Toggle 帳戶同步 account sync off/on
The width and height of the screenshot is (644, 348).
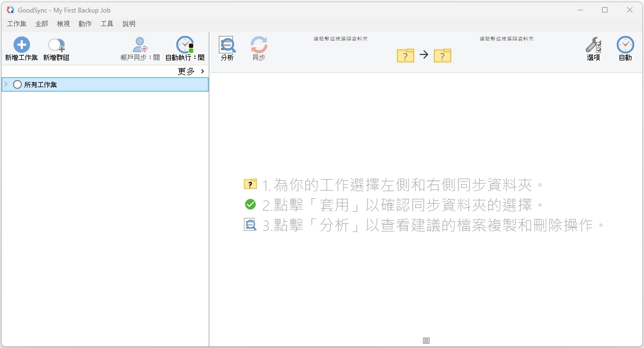click(140, 49)
